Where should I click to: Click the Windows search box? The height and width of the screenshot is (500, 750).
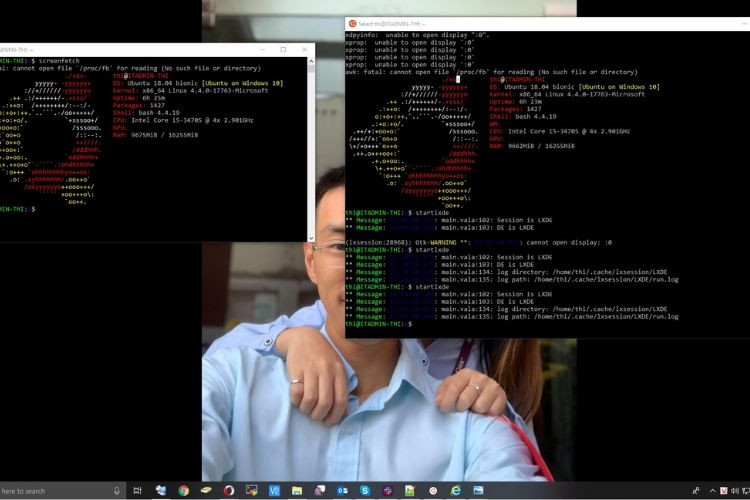point(61,491)
